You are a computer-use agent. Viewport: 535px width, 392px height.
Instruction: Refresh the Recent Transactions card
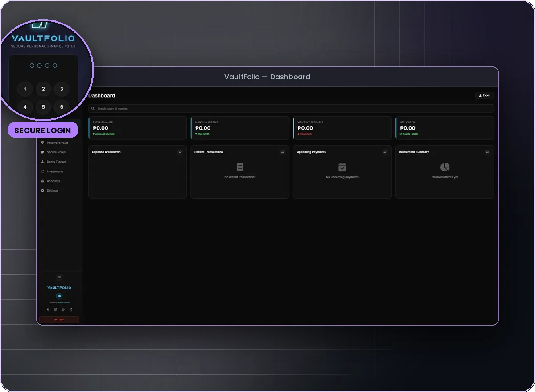(283, 152)
